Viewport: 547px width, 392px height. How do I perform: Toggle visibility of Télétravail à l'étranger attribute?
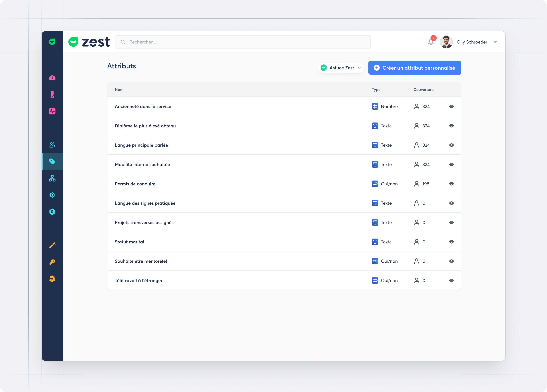tap(452, 280)
